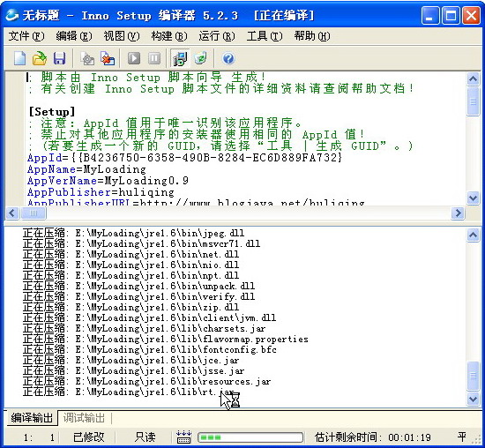Click the output pane scrollbar thumb

473,376
